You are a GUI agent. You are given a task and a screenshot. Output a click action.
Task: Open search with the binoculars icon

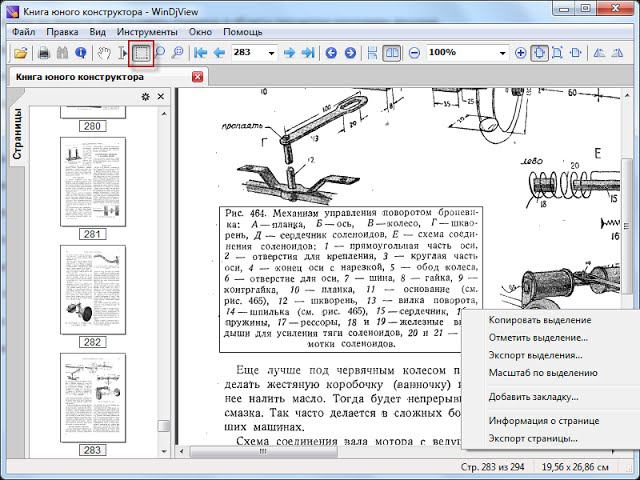point(62,53)
